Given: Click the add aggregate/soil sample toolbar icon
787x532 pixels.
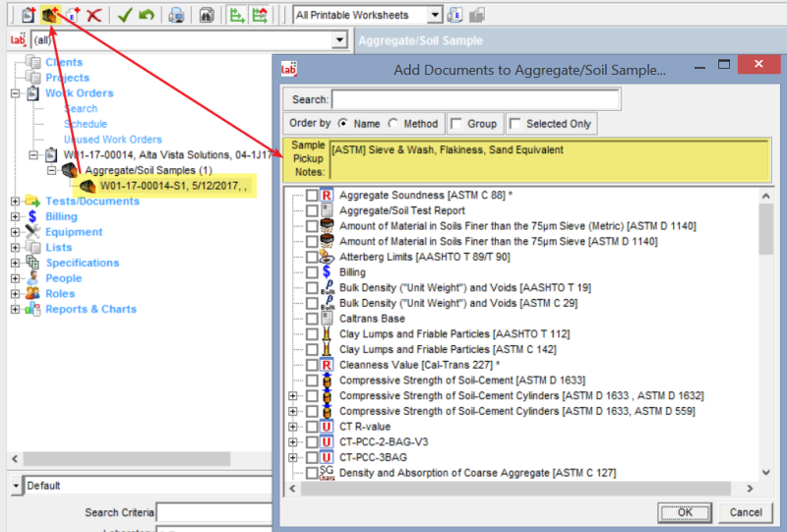Looking at the screenshot, I should 48,15.
